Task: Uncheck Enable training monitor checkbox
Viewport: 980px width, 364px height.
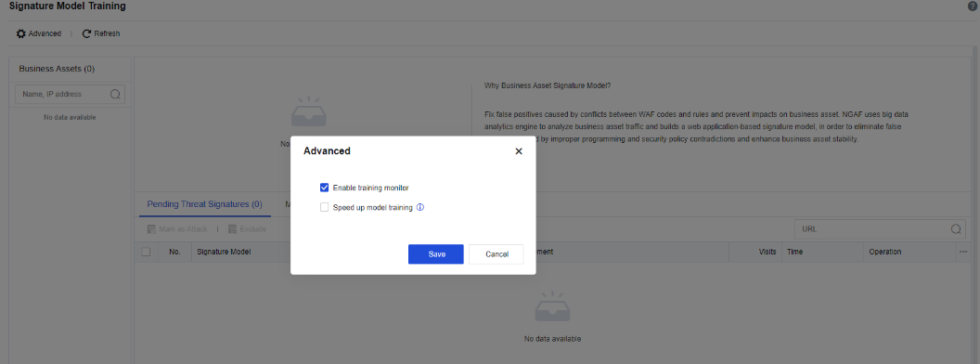Action: (x=325, y=188)
